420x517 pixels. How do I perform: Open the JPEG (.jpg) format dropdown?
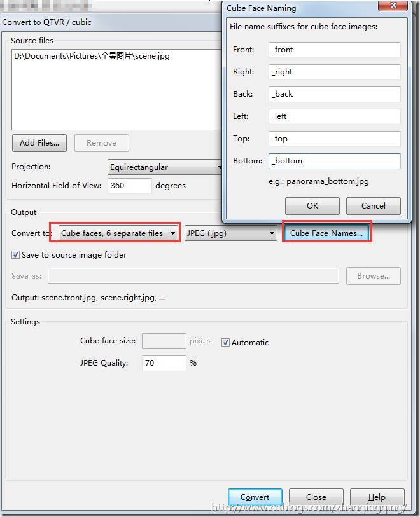[230, 233]
